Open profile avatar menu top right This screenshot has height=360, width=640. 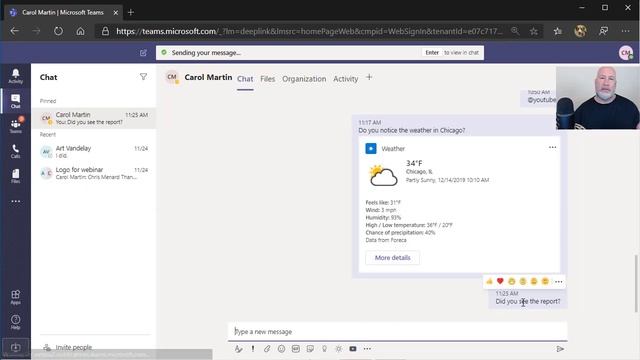[x=626, y=53]
